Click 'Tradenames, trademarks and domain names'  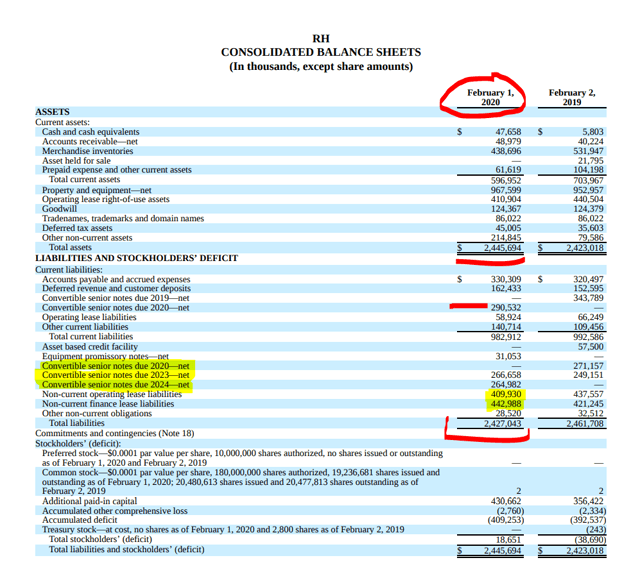pyautogui.click(x=123, y=218)
